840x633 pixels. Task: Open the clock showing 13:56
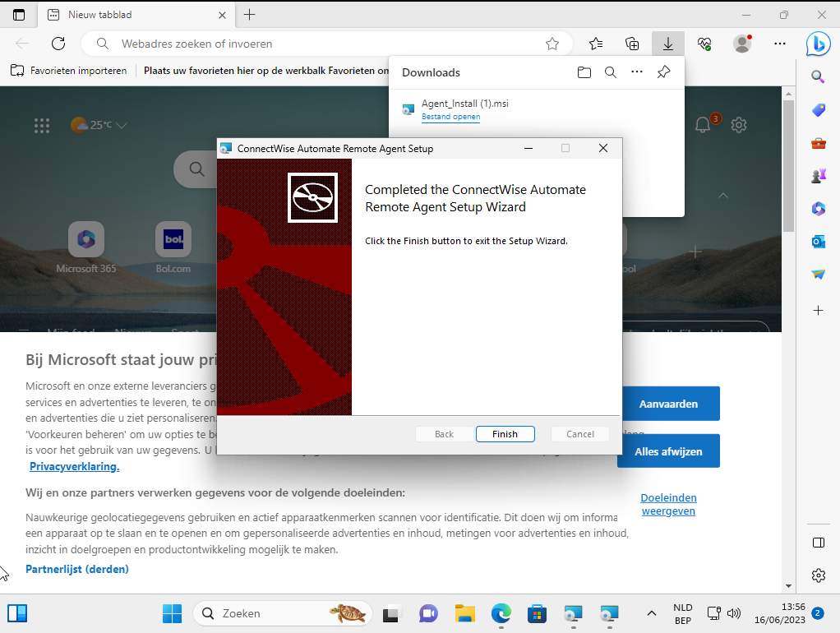coord(779,613)
